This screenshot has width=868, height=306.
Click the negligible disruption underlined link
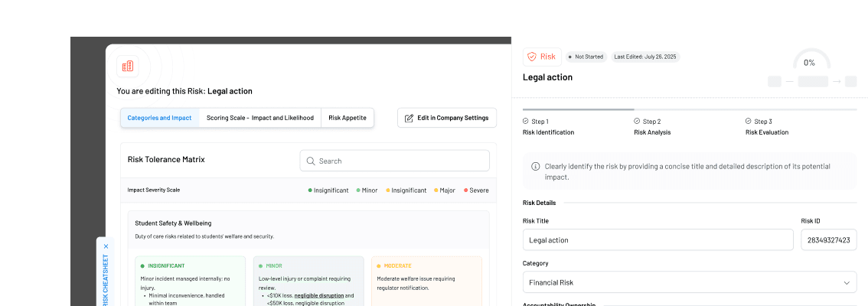click(x=319, y=295)
